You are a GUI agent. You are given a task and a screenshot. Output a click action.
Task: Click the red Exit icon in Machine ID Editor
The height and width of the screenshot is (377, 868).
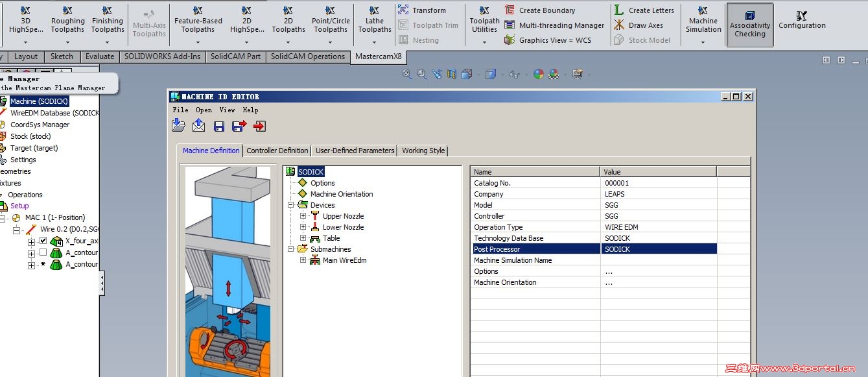pyautogui.click(x=260, y=127)
